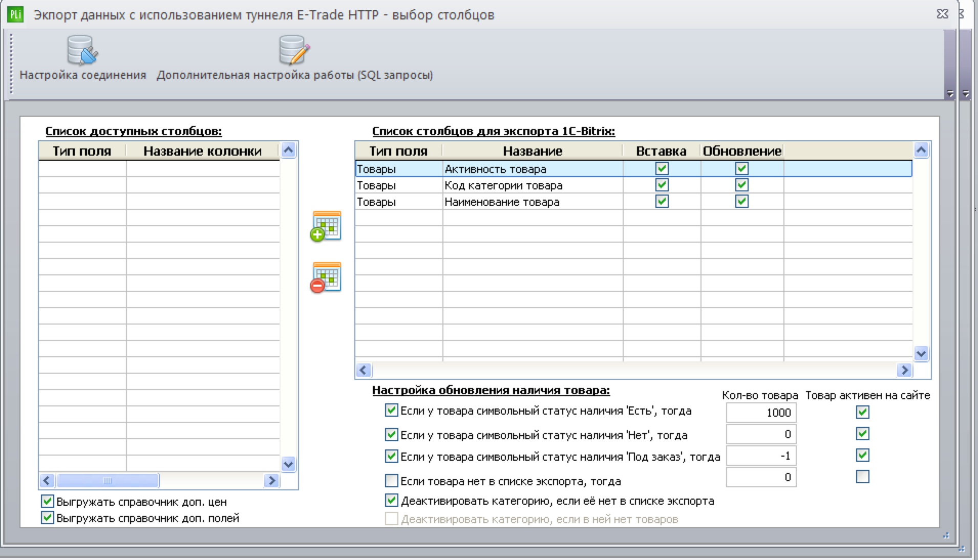Image resolution: width=978 pixels, height=560 pixels.
Task: Toggle 'Обновление' checkbox for 'Наименование товара'
Action: tap(742, 201)
